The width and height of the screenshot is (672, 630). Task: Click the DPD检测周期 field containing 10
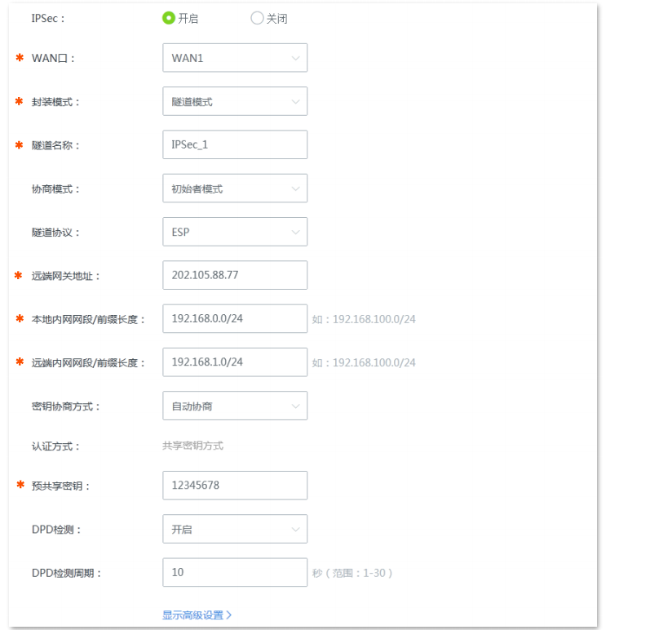click(235, 572)
